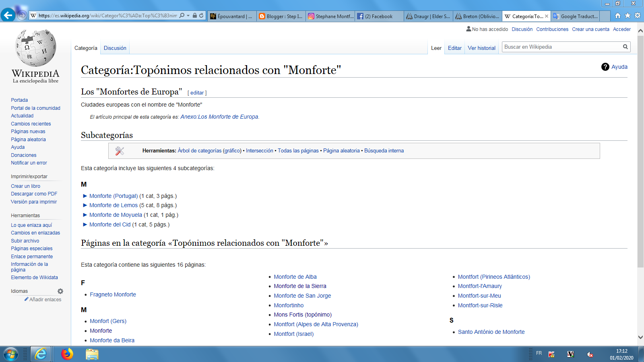Close the Categoría:To... tab
The height and width of the screenshot is (362, 644).
tap(547, 16)
